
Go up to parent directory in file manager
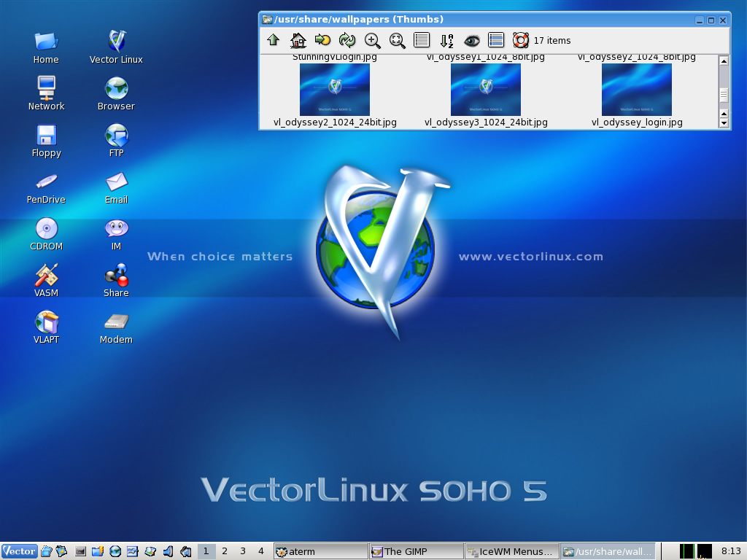click(274, 41)
